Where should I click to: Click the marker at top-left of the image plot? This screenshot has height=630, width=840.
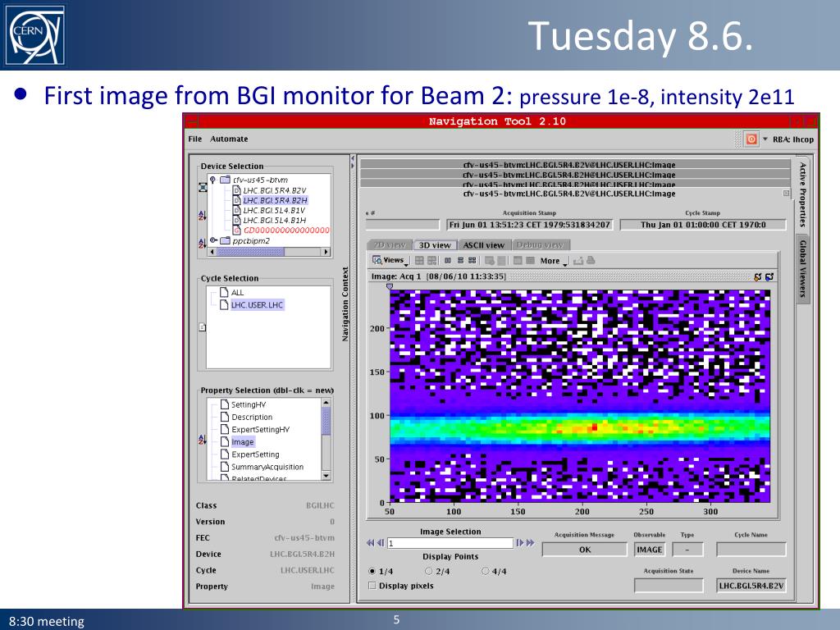point(390,286)
